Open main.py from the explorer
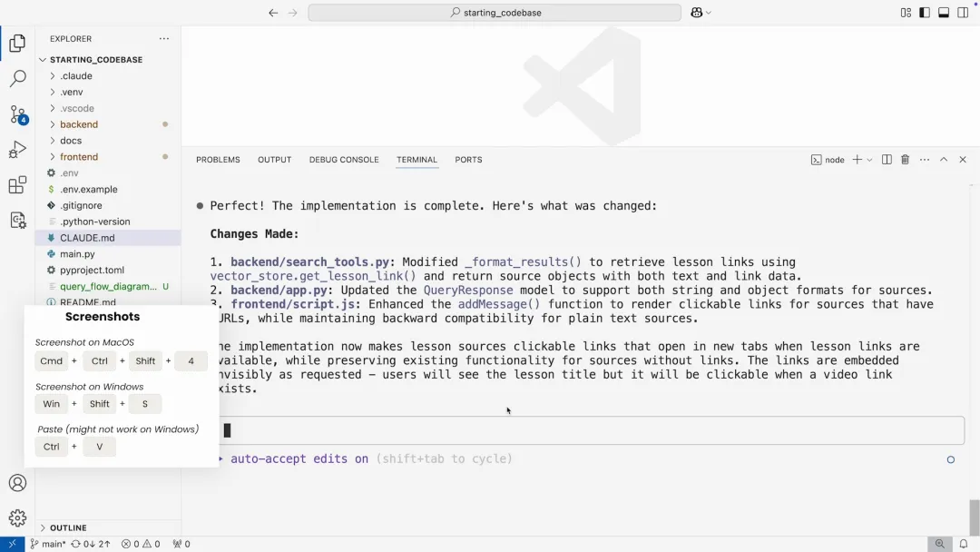Screen dimensions: 980x552 [77, 254]
